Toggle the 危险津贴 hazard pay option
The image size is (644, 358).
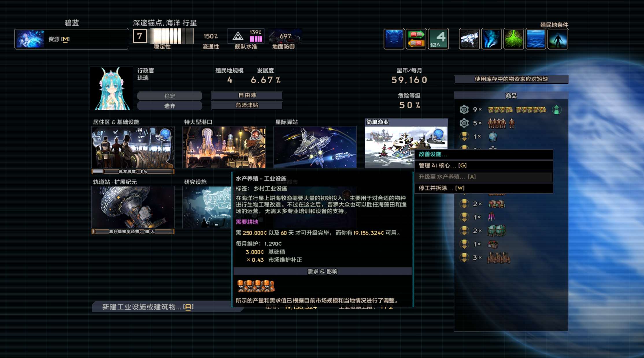click(x=247, y=105)
